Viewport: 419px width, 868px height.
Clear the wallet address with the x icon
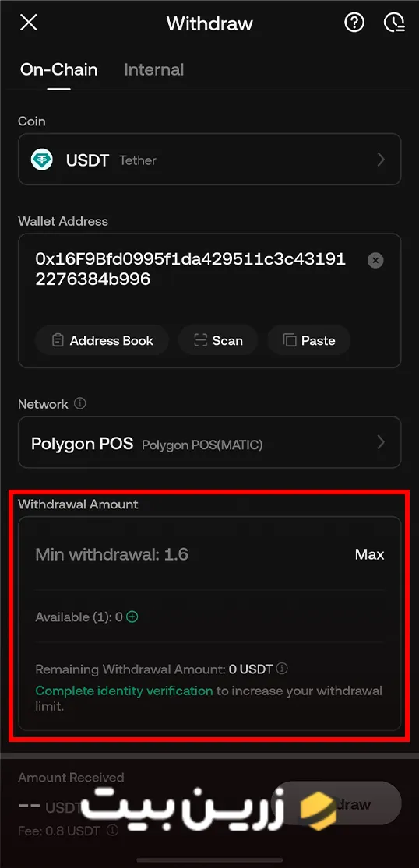click(375, 260)
